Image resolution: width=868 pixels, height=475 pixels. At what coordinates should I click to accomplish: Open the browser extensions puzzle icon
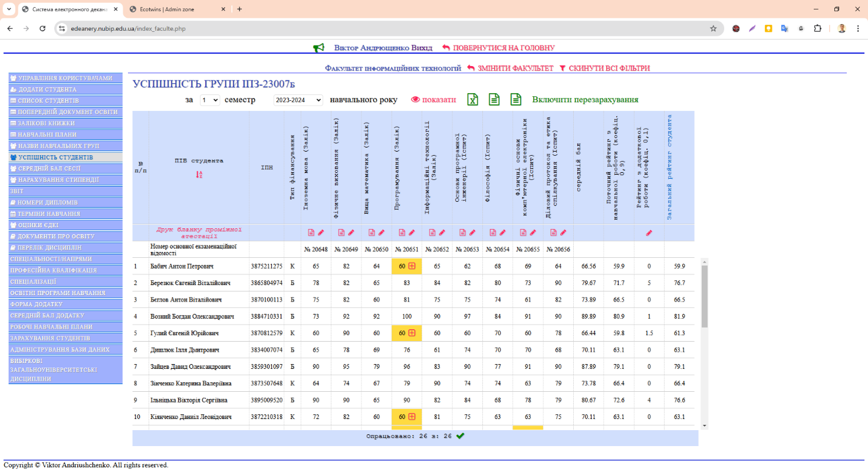point(817,28)
